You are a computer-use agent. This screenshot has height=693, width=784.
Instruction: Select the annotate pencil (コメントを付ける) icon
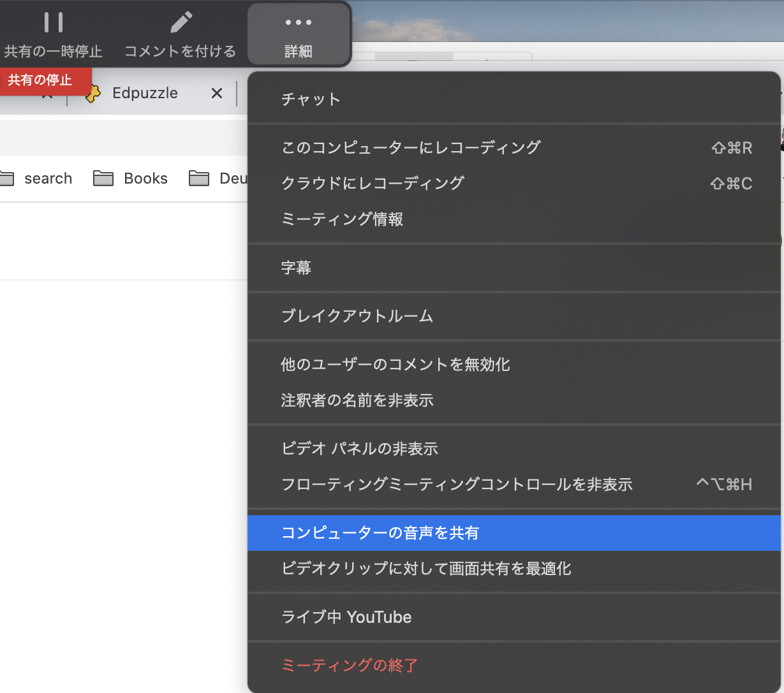tap(181, 22)
